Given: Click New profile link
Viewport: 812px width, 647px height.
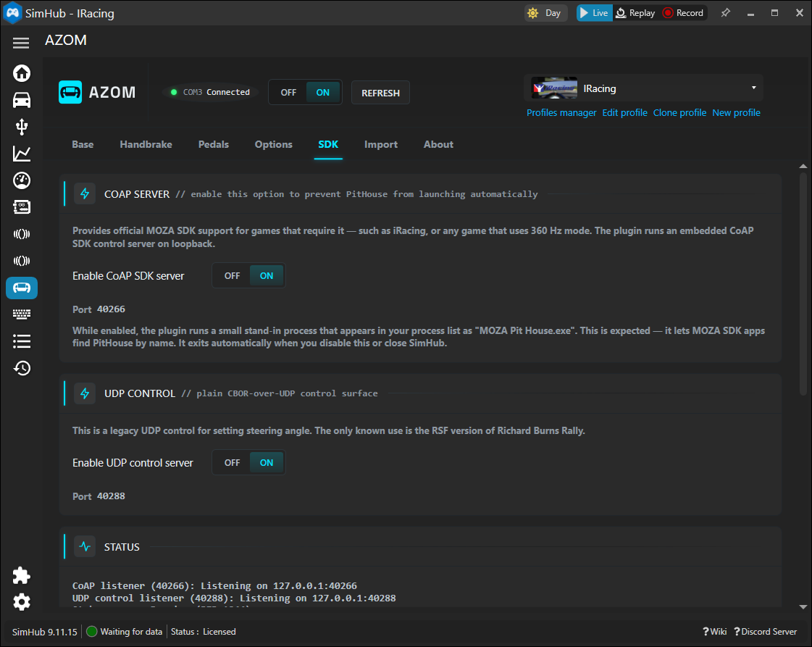Looking at the screenshot, I should [x=736, y=112].
